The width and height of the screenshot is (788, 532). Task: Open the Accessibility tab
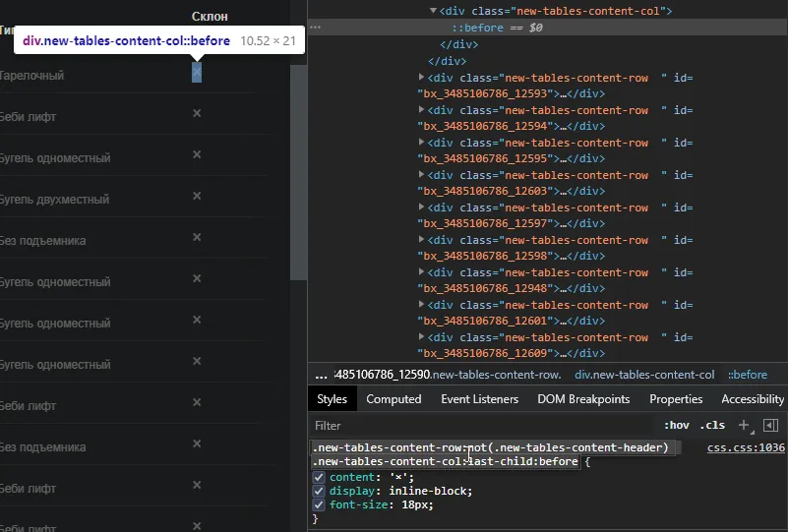click(x=753, y=399)
